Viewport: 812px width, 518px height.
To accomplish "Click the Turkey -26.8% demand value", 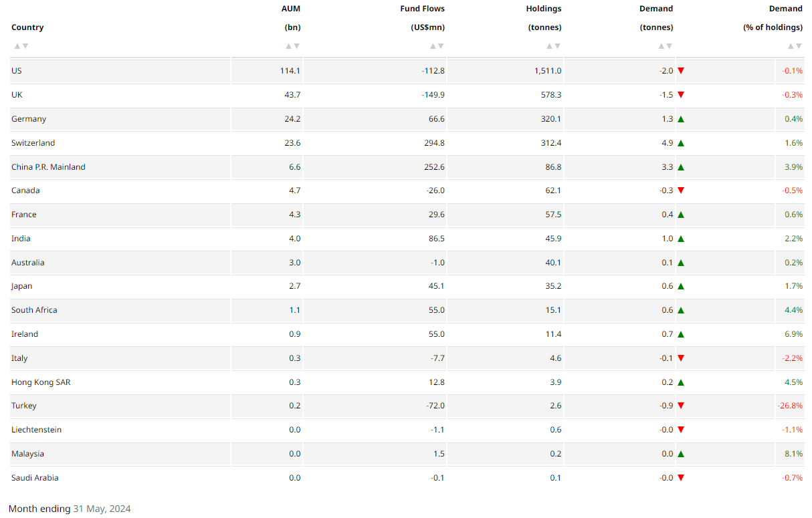I will [x=789, y=406].
